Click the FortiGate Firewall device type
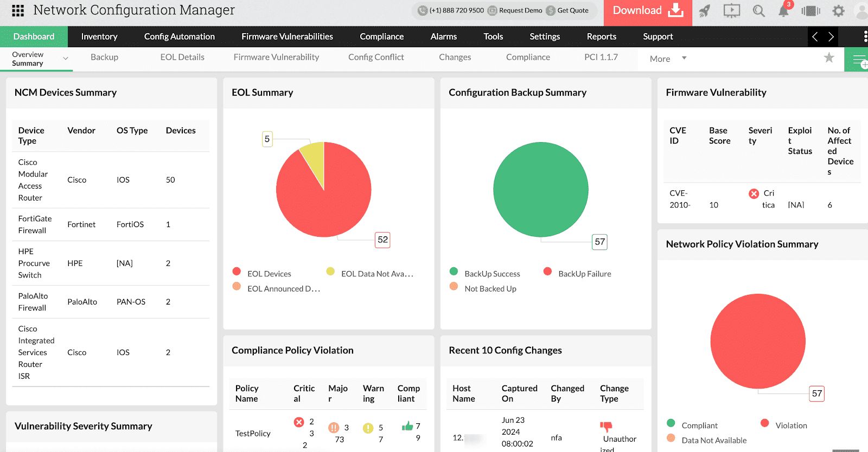Screen dimensions: 868x452 [35, 224]
